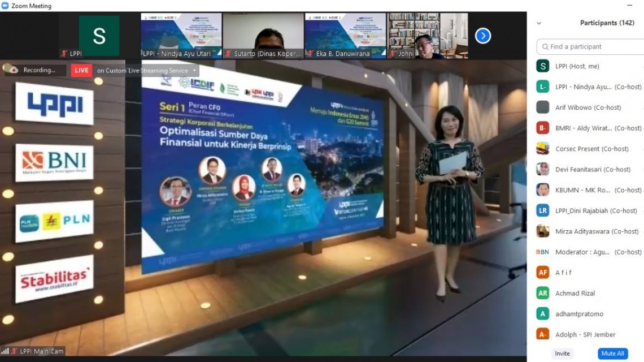The width and height of the screenshot is (644, 362).
Task: Select A f i f participant row
Action: (x=590, y=272)
